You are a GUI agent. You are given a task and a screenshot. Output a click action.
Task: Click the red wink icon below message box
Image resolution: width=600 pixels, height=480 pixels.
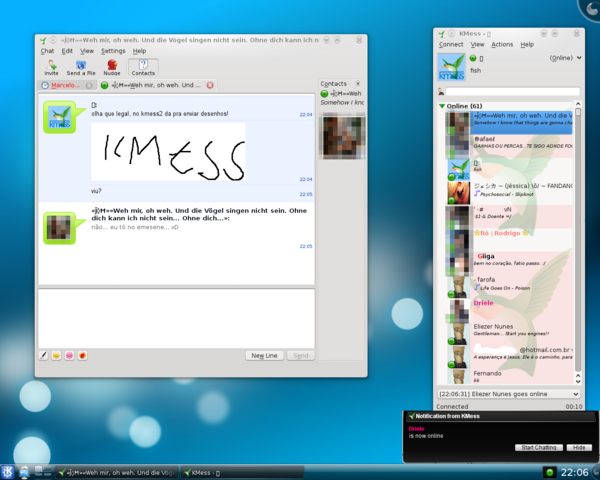(83, 355)
